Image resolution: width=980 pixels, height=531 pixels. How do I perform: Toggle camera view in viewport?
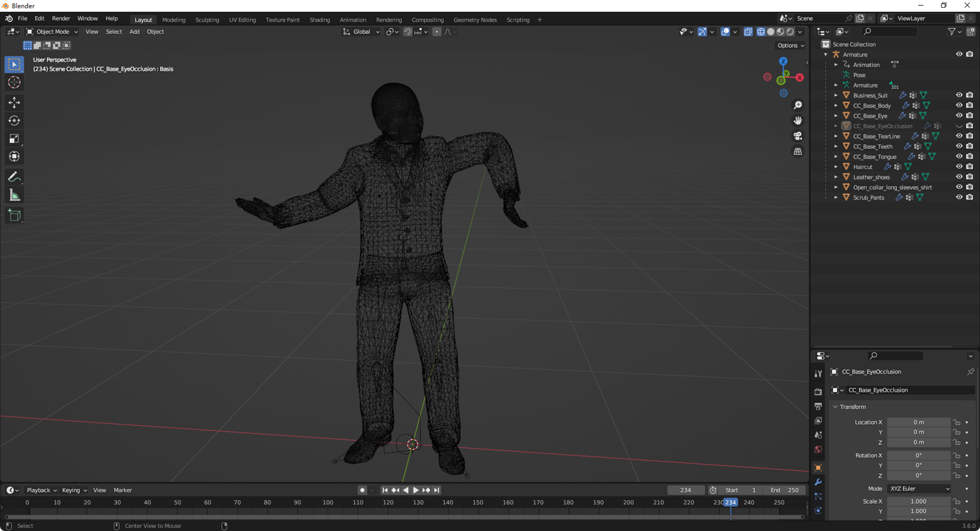pos(798,136)
